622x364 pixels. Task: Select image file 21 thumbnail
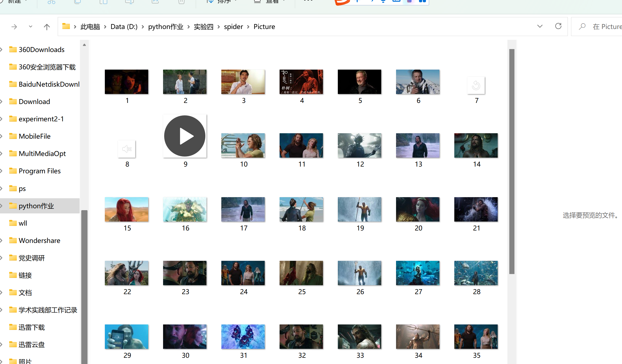point(476,209)
